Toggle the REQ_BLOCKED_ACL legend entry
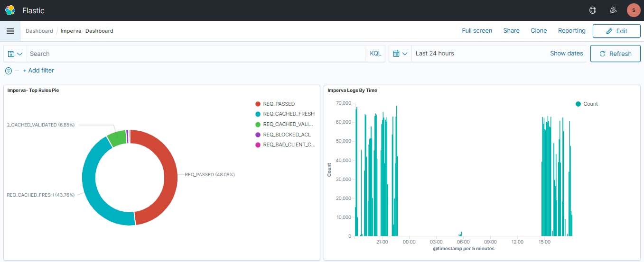644x262 pixels. tap(283, 135)
